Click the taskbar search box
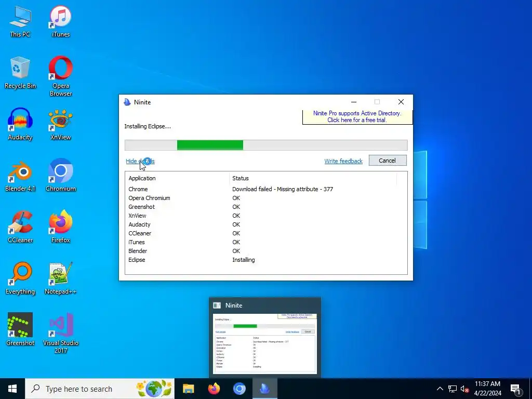 click(x=100, y=389)
